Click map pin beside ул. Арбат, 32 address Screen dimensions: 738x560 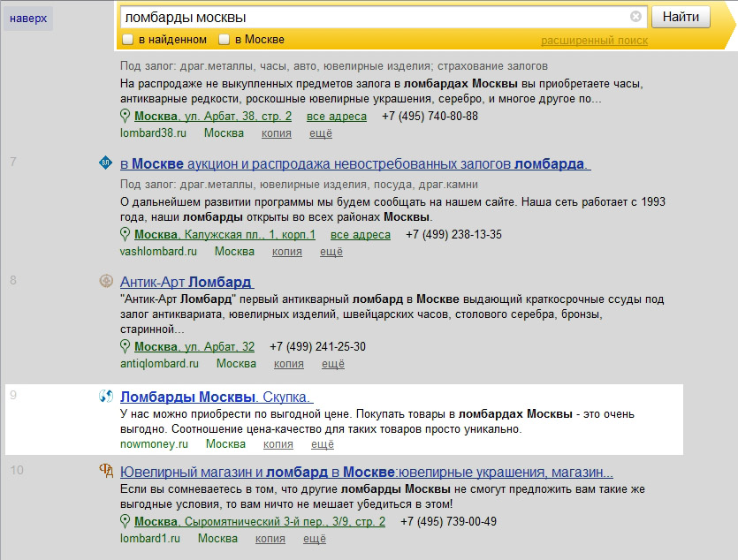tap(125, 346)
